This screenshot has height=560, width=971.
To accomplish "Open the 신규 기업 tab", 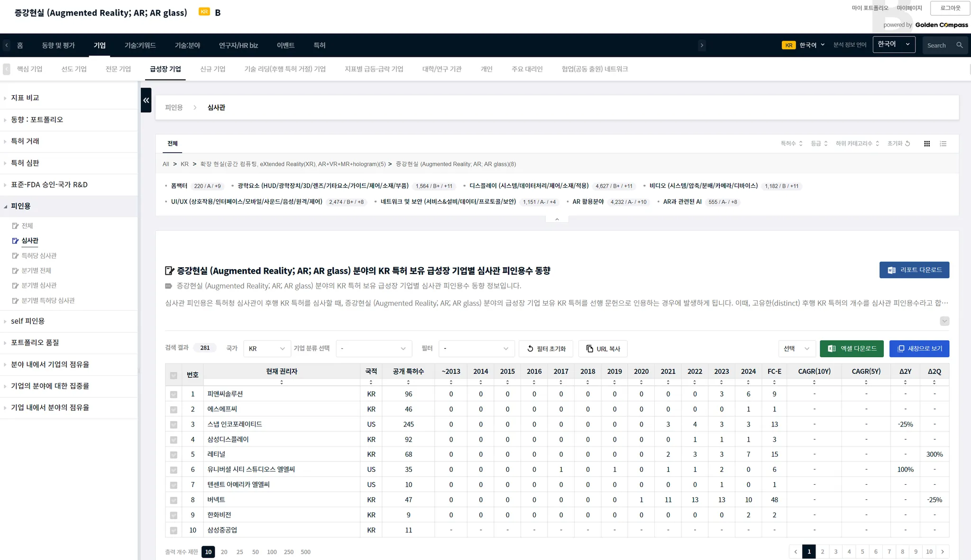I will point(212,69).
